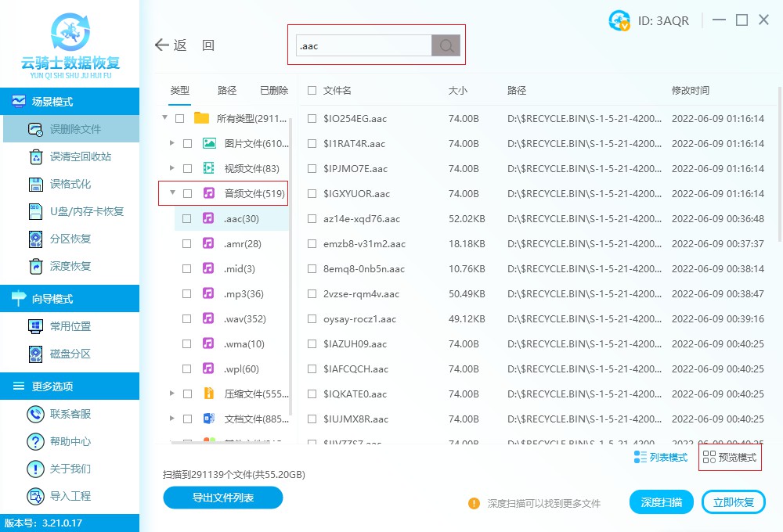Click the search magnifier icon
This screenshot has height=532, width=783.
[446, 45]
